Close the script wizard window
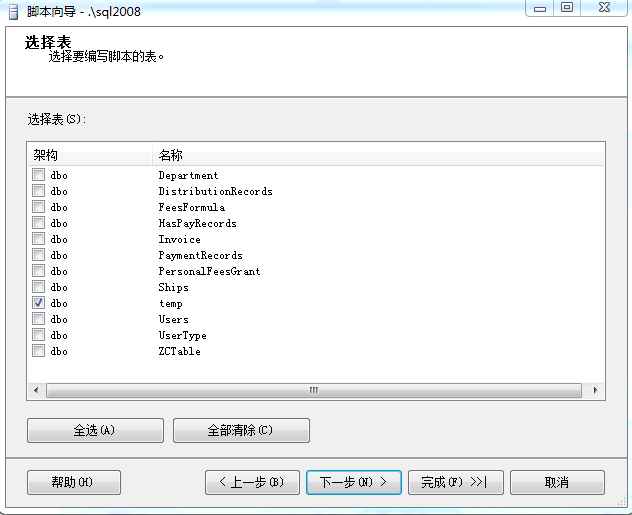This screenshot has width=632, height=515. pos(604,8)
